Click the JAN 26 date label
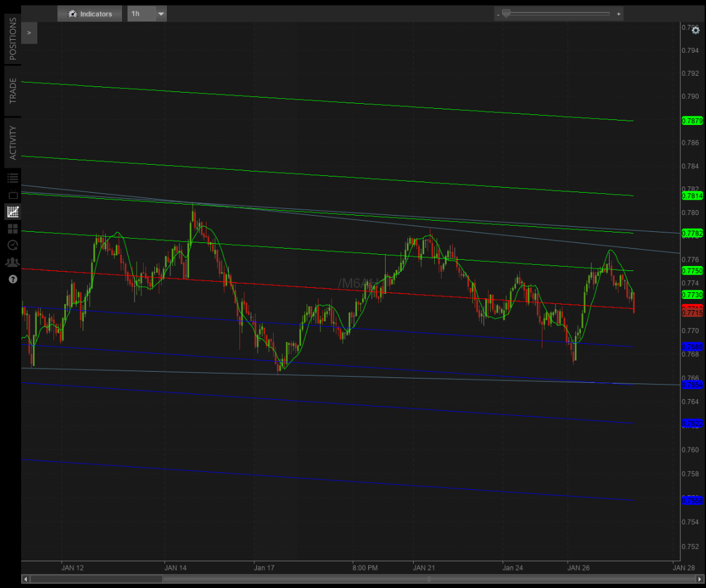Screen dimensions: 706x588 point(578,567)
